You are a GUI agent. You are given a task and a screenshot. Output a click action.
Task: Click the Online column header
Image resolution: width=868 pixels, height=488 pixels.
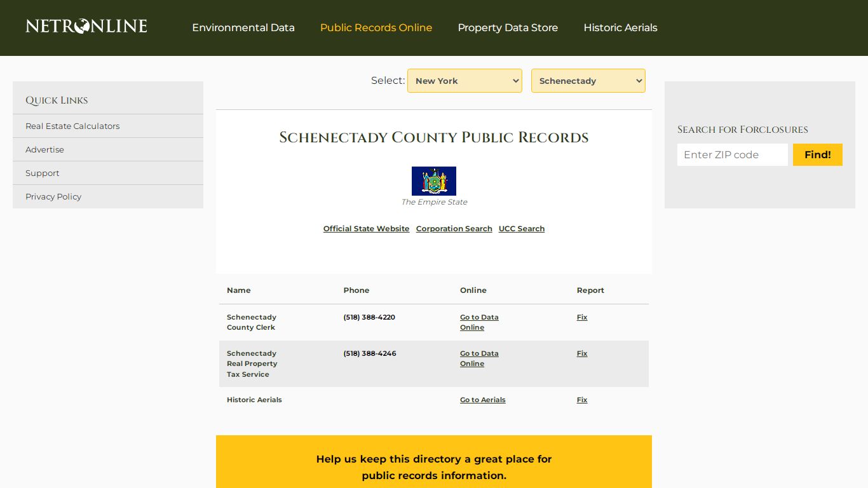pos(473,290)
